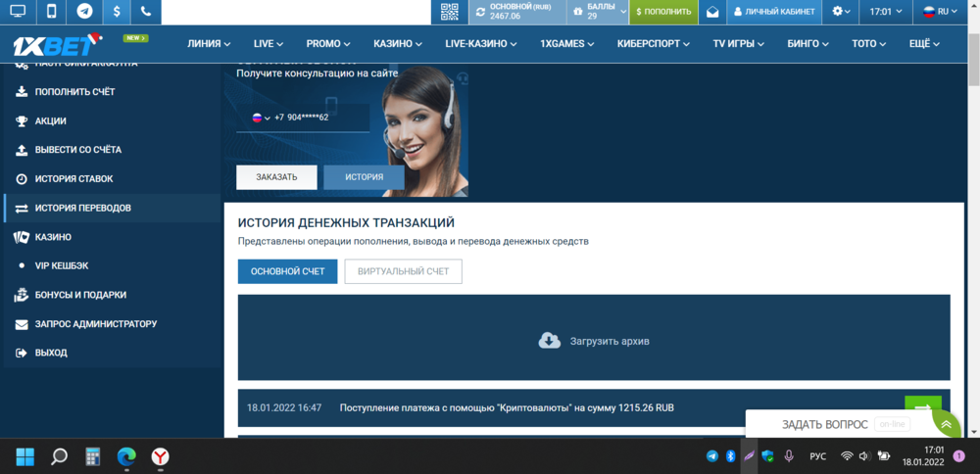Open the Telegram icon in top bar
The image size is (980, 474).
(85, 11)
